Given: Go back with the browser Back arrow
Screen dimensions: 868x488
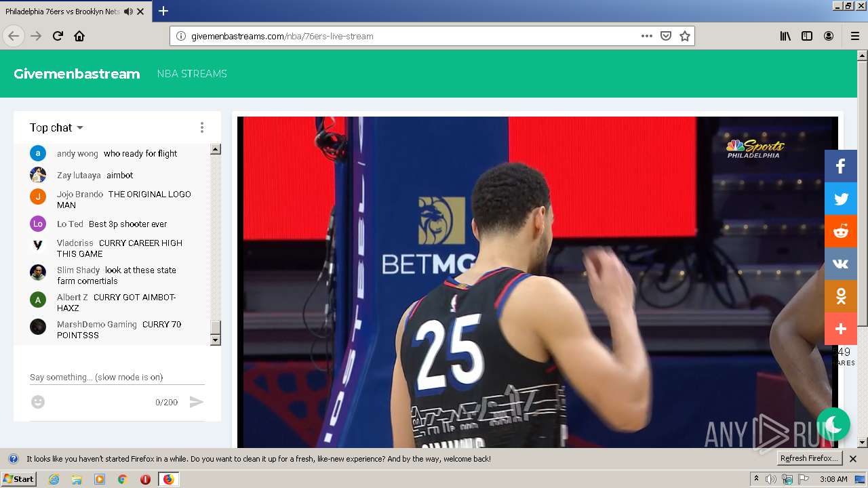Looking at the screenshot, I should (x=14, y=36).
